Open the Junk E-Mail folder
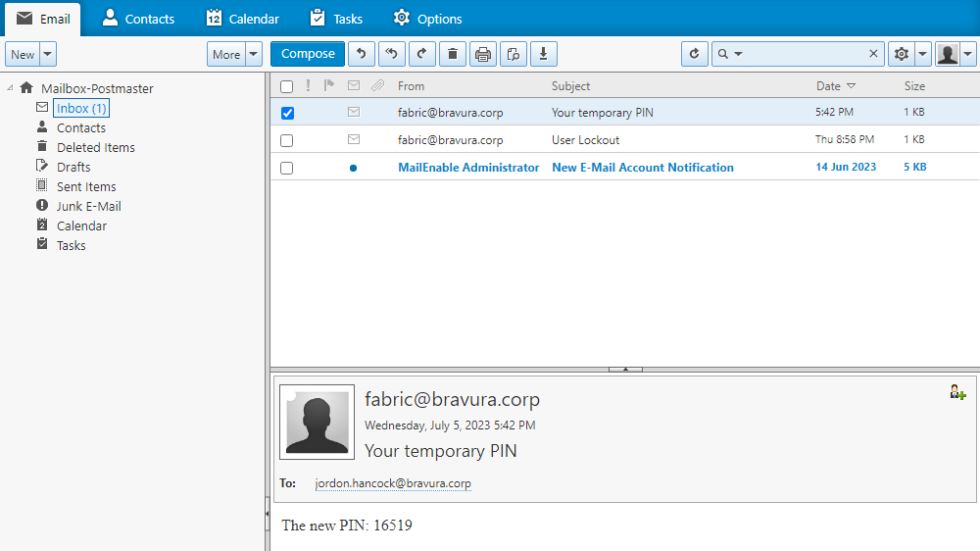 click(89, 207)
